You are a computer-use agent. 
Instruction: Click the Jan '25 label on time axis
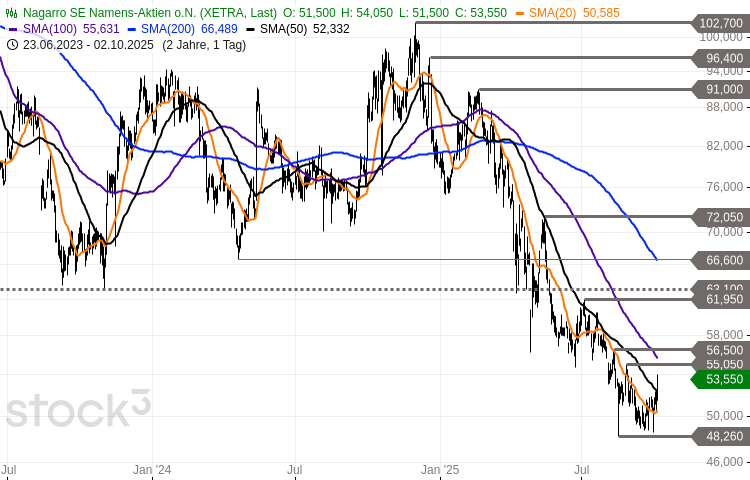pos(439,468)
